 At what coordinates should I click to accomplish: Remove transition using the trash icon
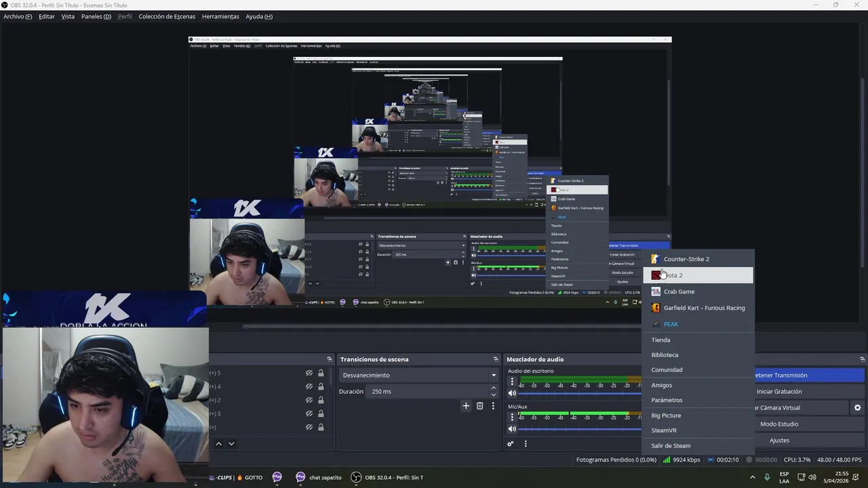[479, 405]
